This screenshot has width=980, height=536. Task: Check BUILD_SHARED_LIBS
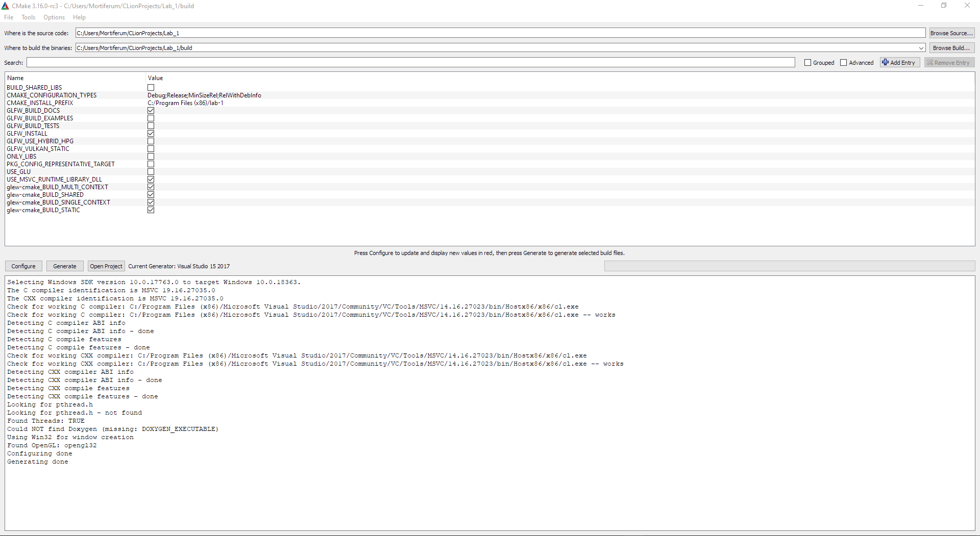tap(151, 87)
